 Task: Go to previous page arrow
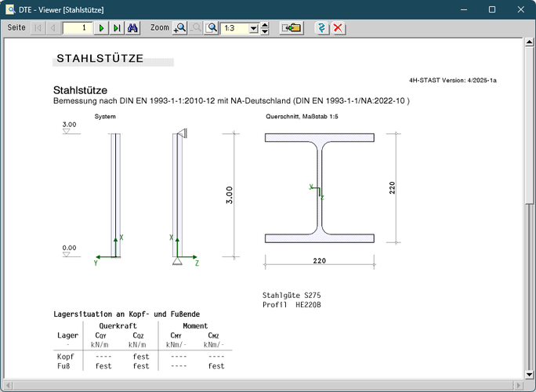tap(53, 27)
